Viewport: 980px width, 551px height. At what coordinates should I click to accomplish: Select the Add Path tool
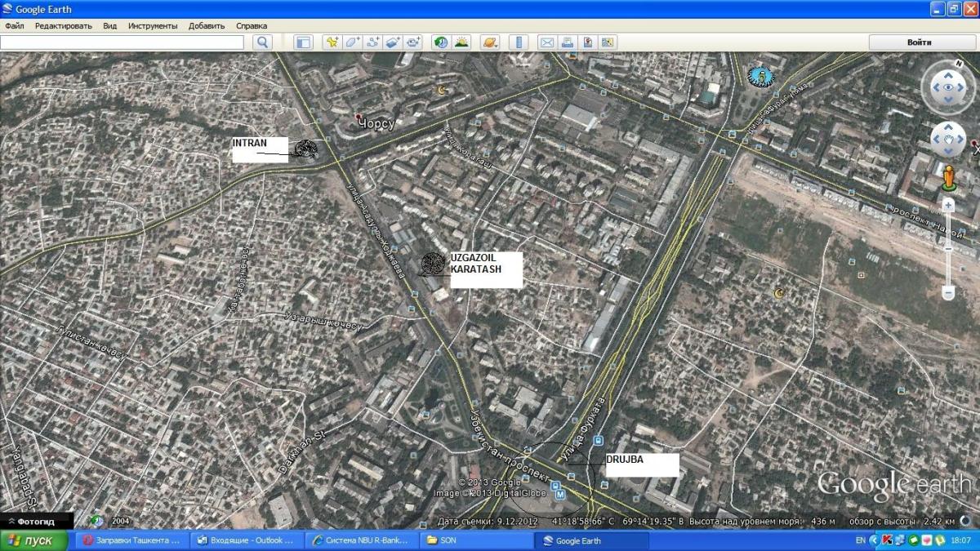pos(372,42)
